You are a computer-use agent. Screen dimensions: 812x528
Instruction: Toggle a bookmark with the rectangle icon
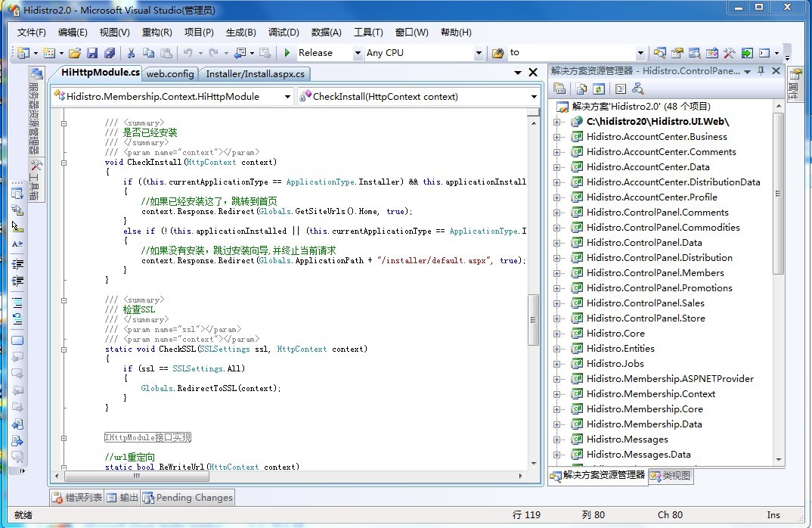(17, 340)
